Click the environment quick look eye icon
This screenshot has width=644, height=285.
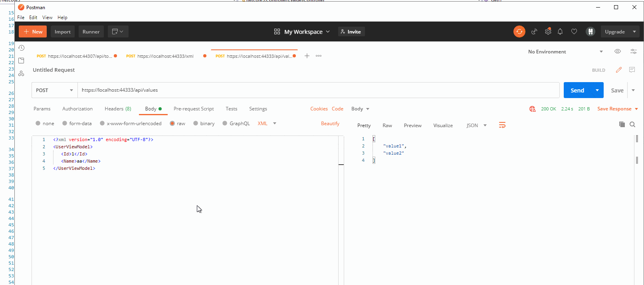[x=618, y=51]
